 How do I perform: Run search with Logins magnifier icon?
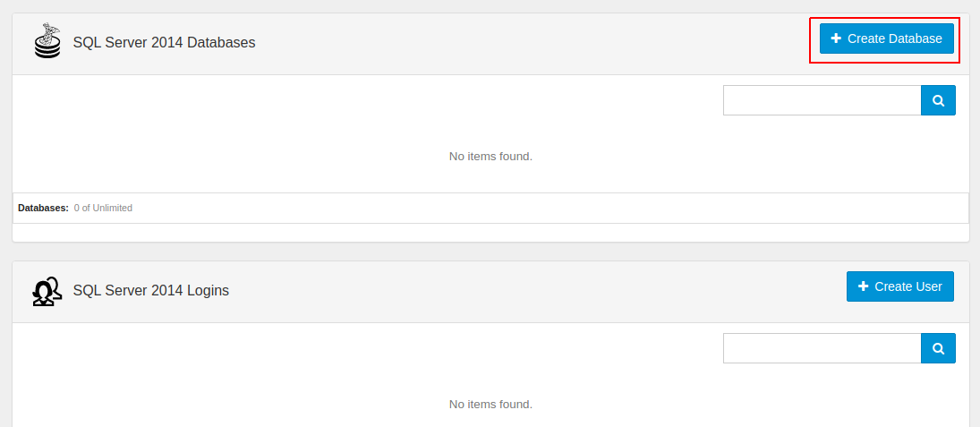pyautogui.click(x=938, y=348)
